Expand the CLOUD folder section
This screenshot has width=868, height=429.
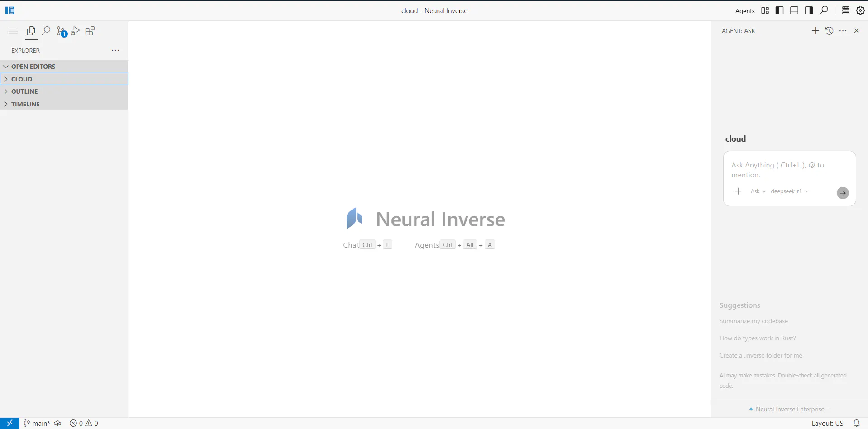(64, 79)
